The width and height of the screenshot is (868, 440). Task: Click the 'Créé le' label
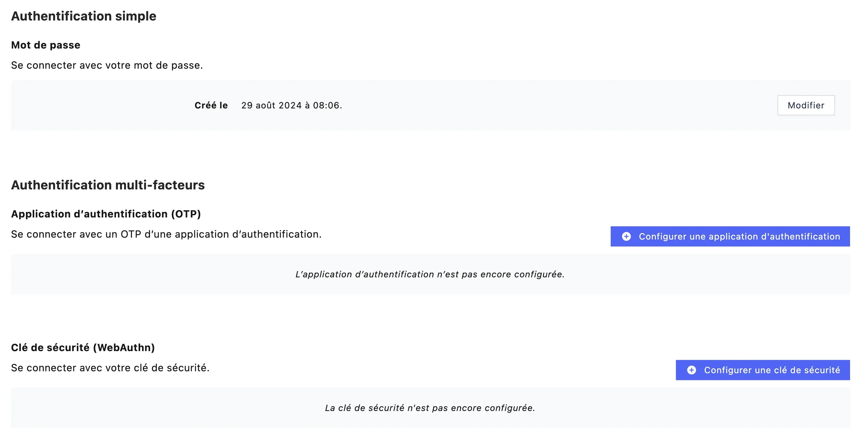tap(211, 105)
